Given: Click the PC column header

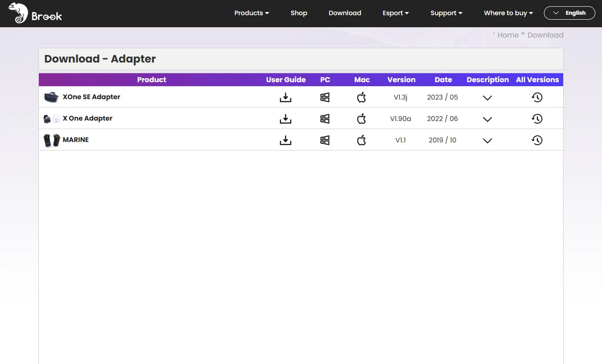Looking at the screenshot, I should tap(325, 79).
